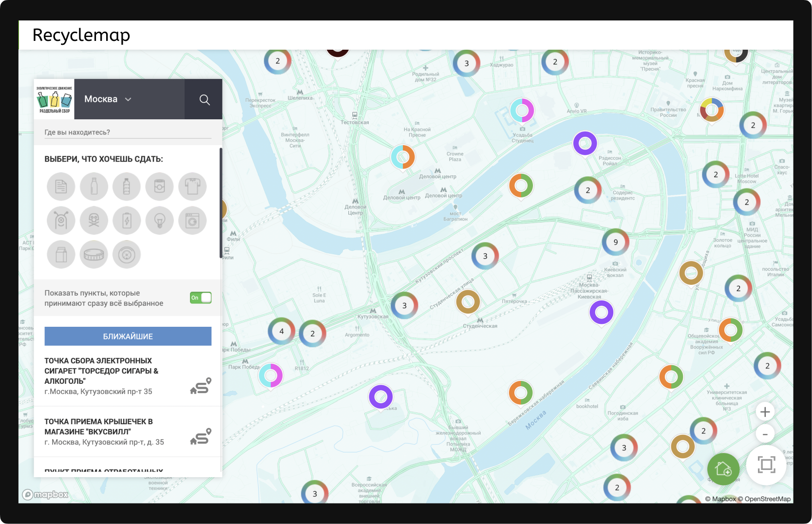Click the Recyclemap page title
The image size is (812, 524).
(81, 35)
